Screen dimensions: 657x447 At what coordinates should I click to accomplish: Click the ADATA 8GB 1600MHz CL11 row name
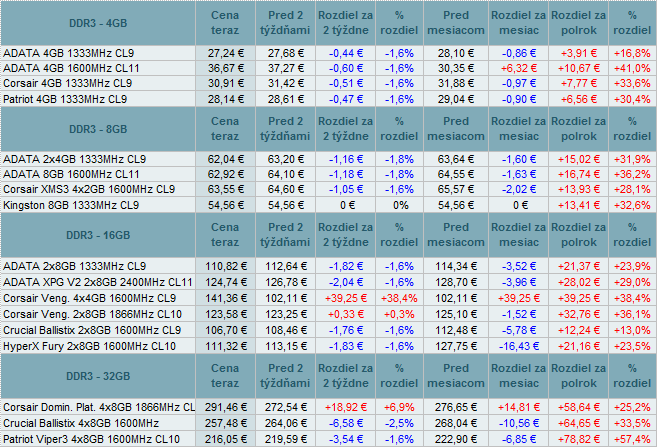pyautogui.click(x=71, y=174)
